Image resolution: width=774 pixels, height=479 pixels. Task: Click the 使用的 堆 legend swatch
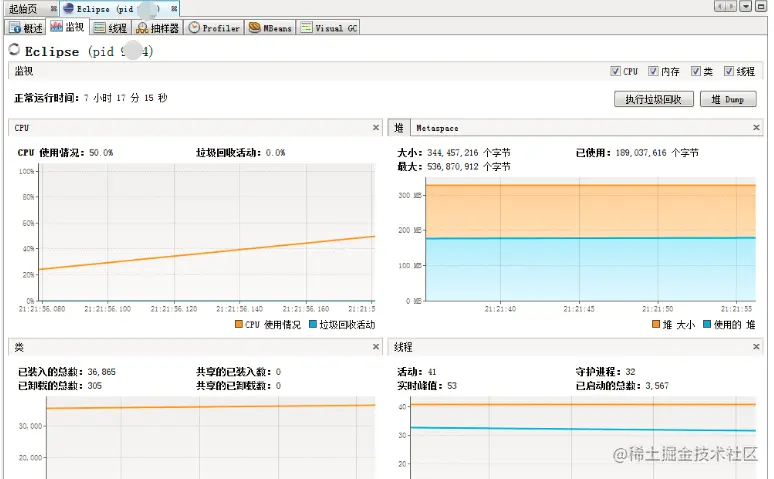point(707,324)
